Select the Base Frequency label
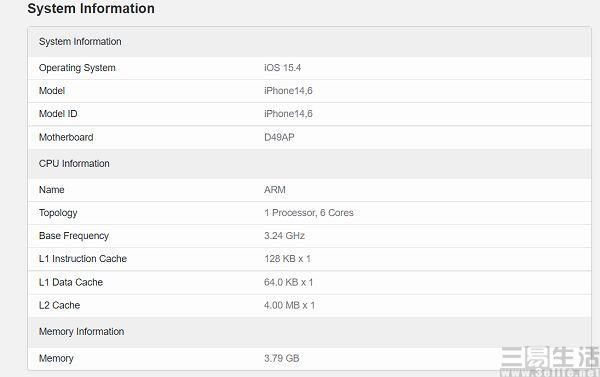The height and width of the screenshot is (377, 600). [74, 236]
